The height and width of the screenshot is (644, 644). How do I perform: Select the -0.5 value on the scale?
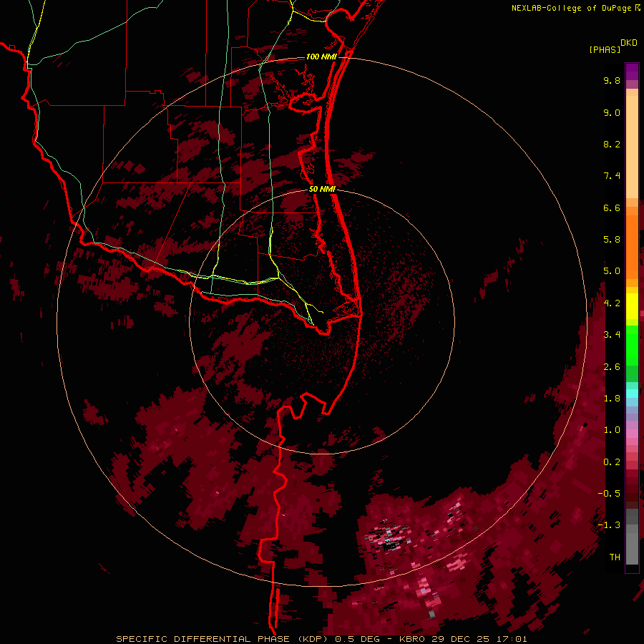609,494
